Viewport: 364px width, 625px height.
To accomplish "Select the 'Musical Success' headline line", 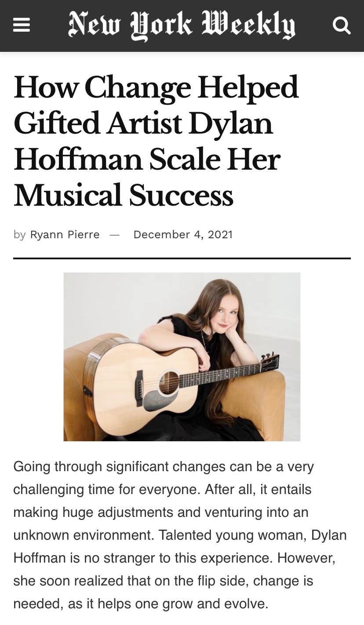I will pos(123,195).
